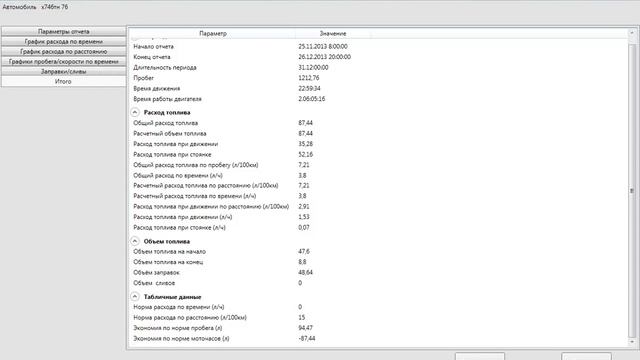
Task: Select Расчетный расход топлива по расстоянию row
Action: point(379,186)
